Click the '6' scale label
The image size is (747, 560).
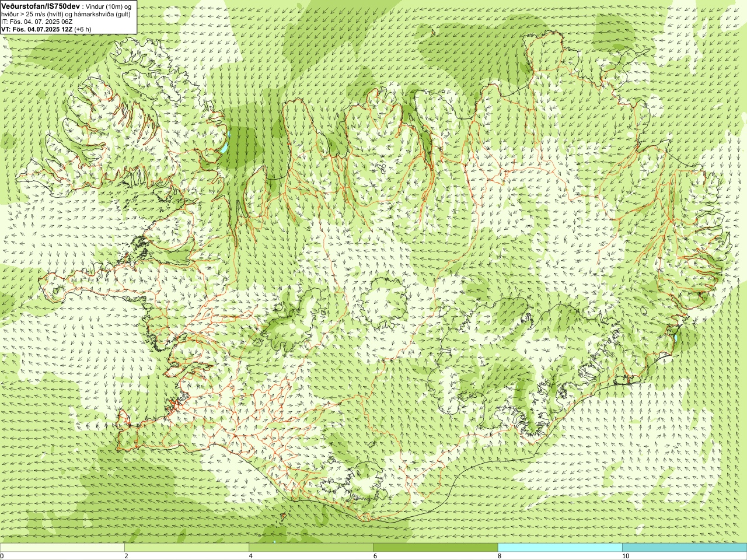point(375,556)
